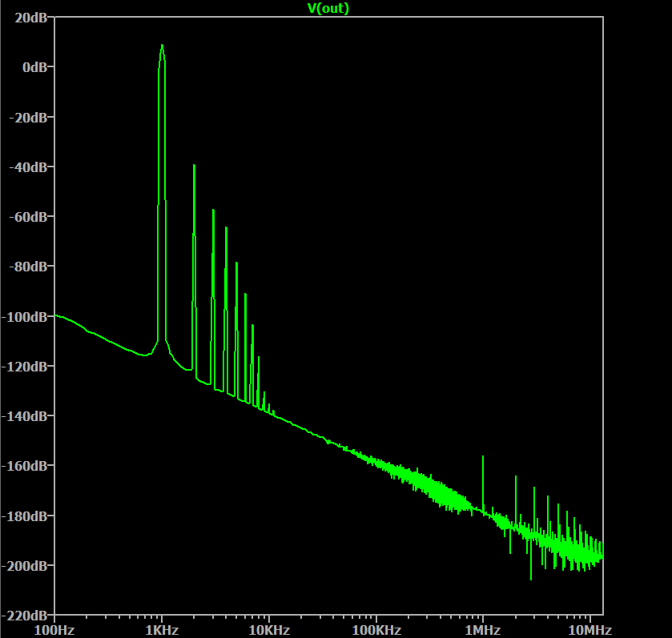
Task: Select the 20dB vertical axis label
Action: (x=31, y=18)
